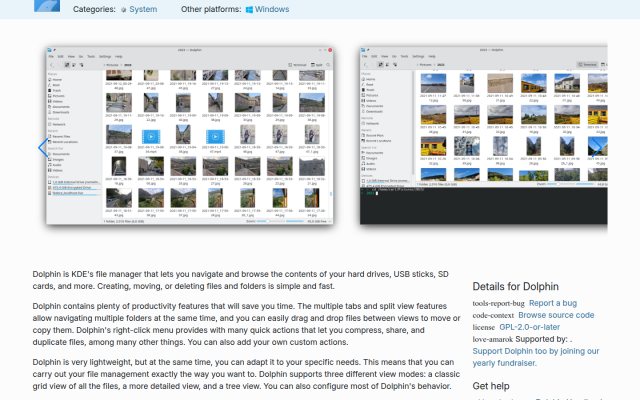
Task: Open the Windows platform link
Action: (x=272, y=9)
